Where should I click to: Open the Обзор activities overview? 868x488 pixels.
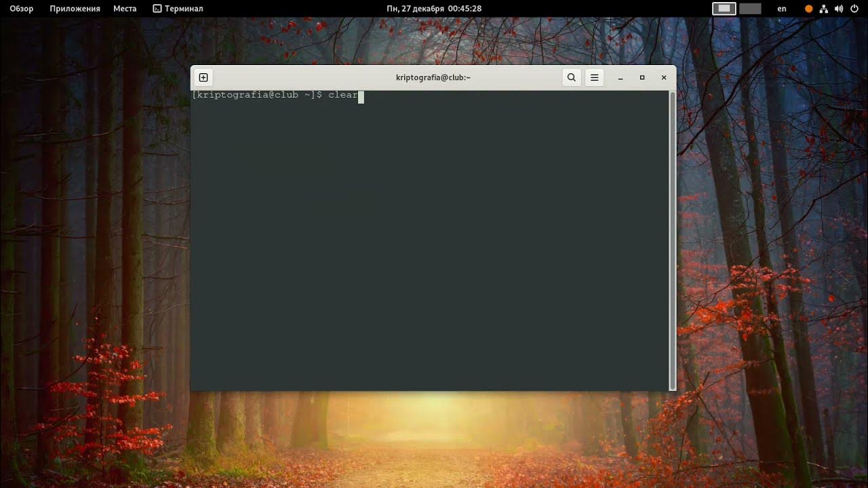coord(22,9)
